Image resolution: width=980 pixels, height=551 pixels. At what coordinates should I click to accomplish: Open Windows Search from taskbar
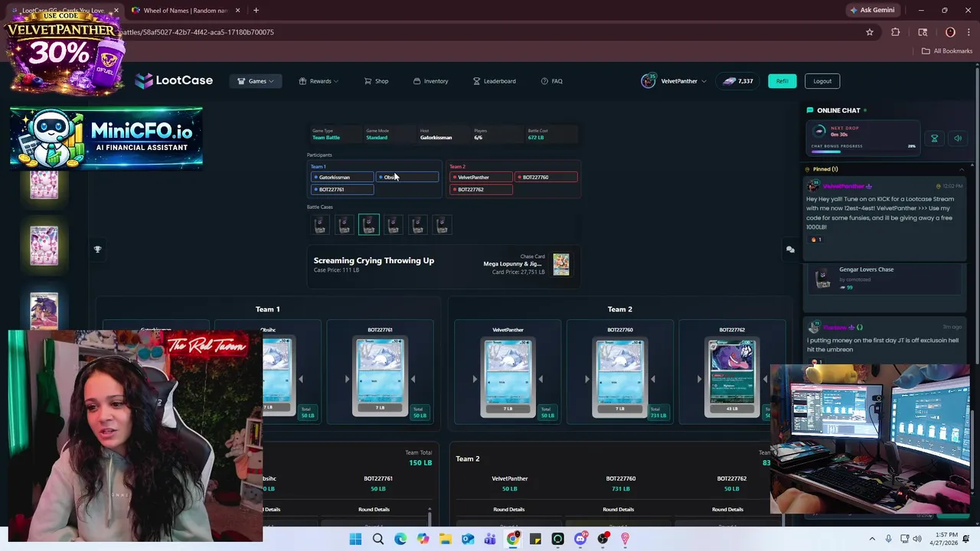tap(378, 540)
